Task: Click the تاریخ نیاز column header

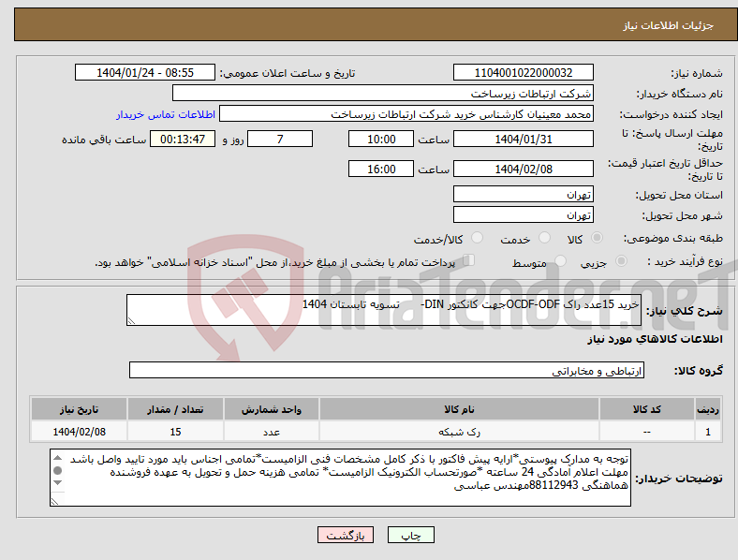Action: [x=79, y=409]
